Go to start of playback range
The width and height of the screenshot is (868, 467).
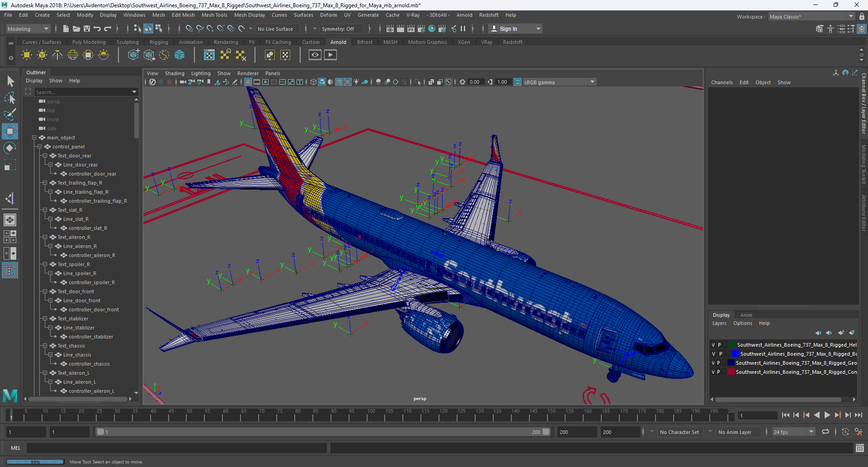[785, 415]
